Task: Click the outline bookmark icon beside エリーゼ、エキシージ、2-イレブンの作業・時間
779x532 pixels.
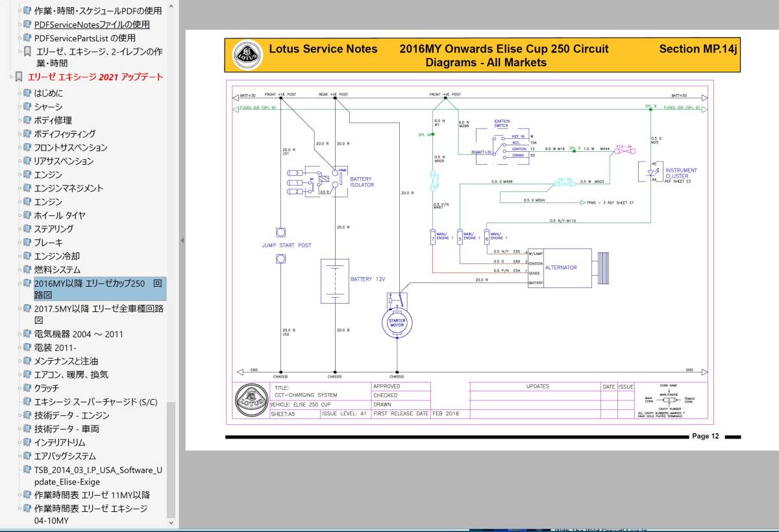Action: point(27,52)
